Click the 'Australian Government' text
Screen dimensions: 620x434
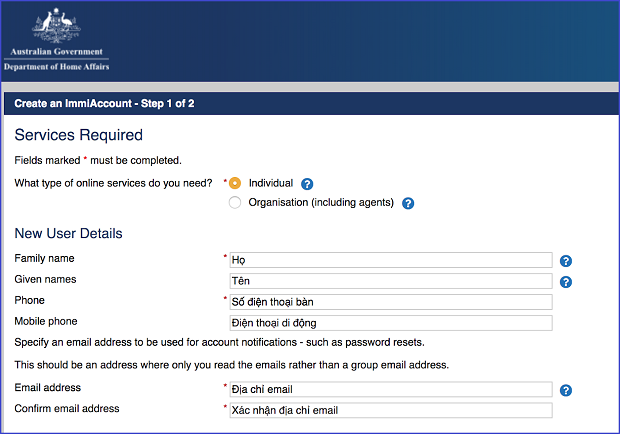[57, 52]
